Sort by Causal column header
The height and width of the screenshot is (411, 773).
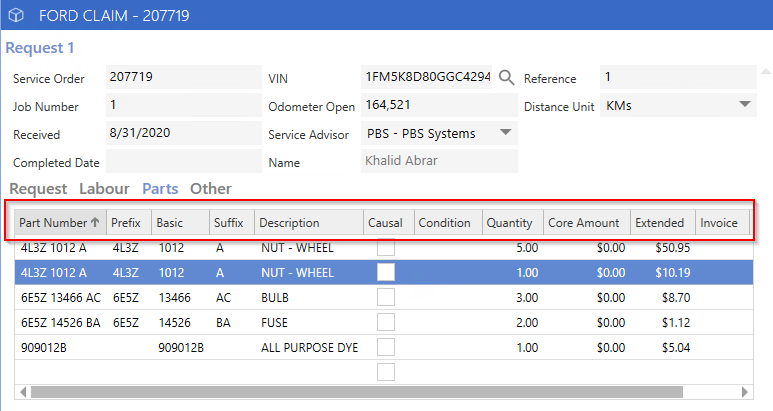tap(389, 223)
